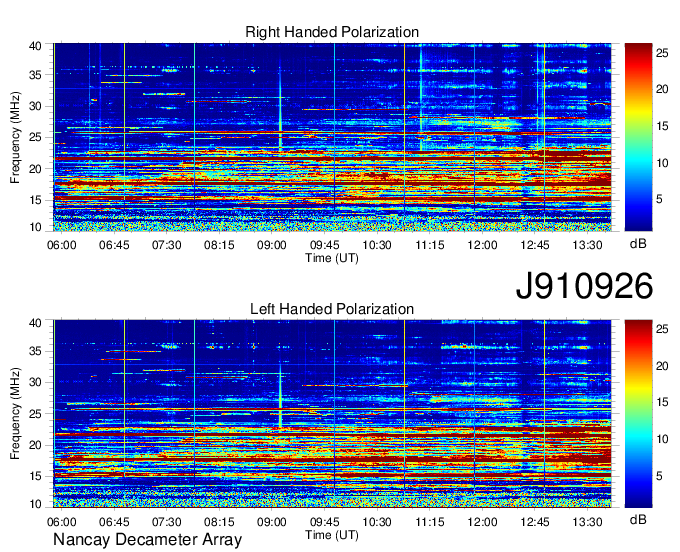Click the "25" frequency tick on Left Handed plot
The height and width of the screenshot is (552, 680).
tap(35, 414)
